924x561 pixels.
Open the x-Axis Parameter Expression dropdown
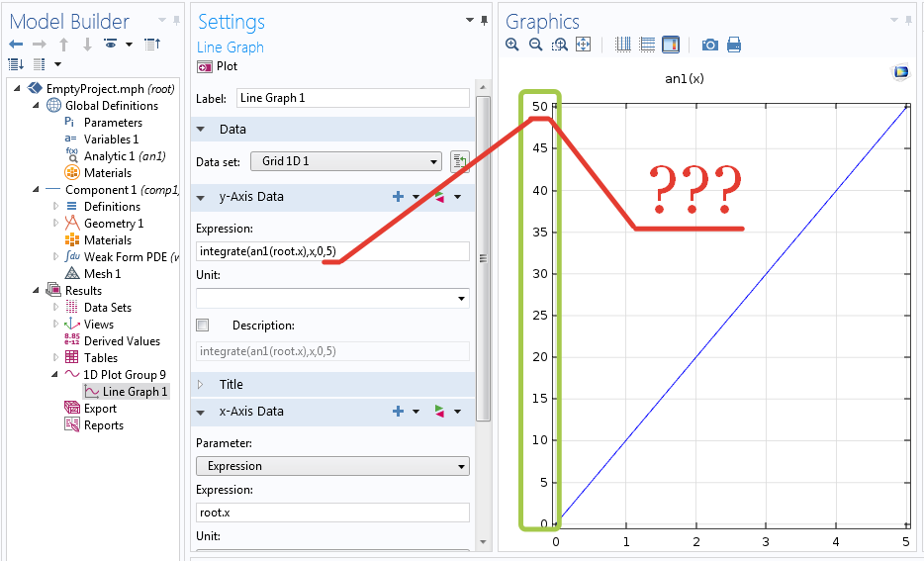point(332,466)
